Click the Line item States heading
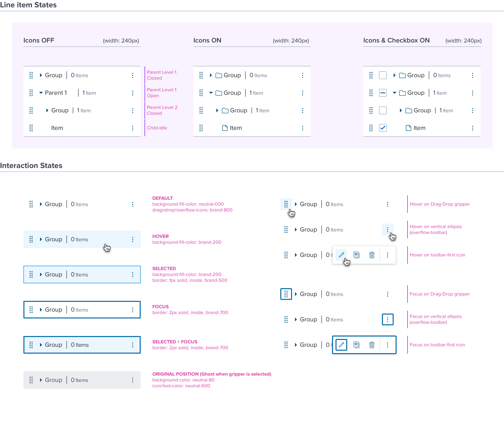Image resolution: width=504 pixels, height=422 pixels. coord(28,5)
